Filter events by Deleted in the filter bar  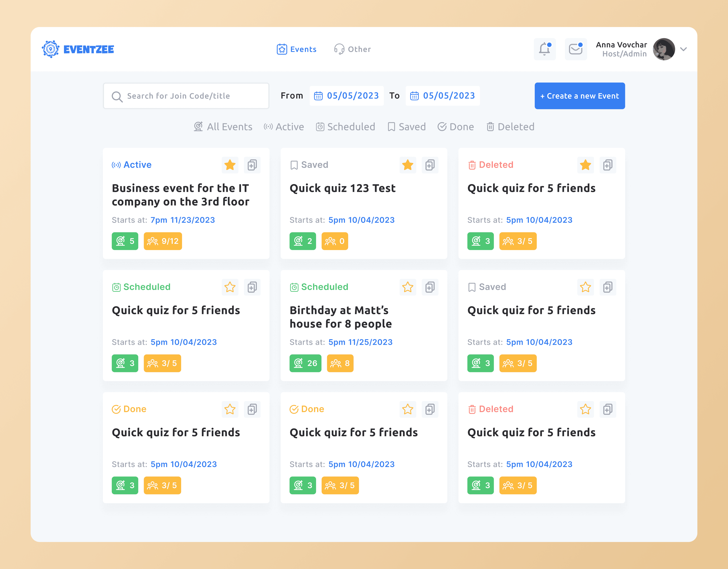tap(510, 127)
